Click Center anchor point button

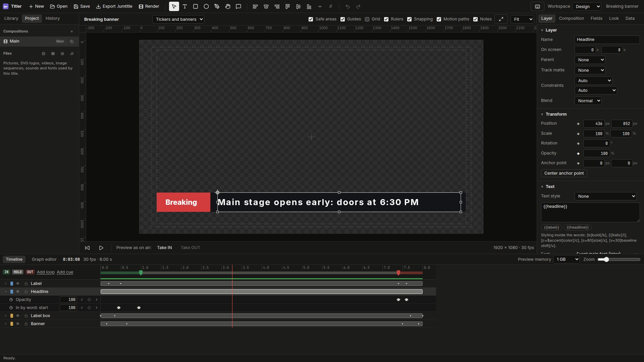coord(564,173)
